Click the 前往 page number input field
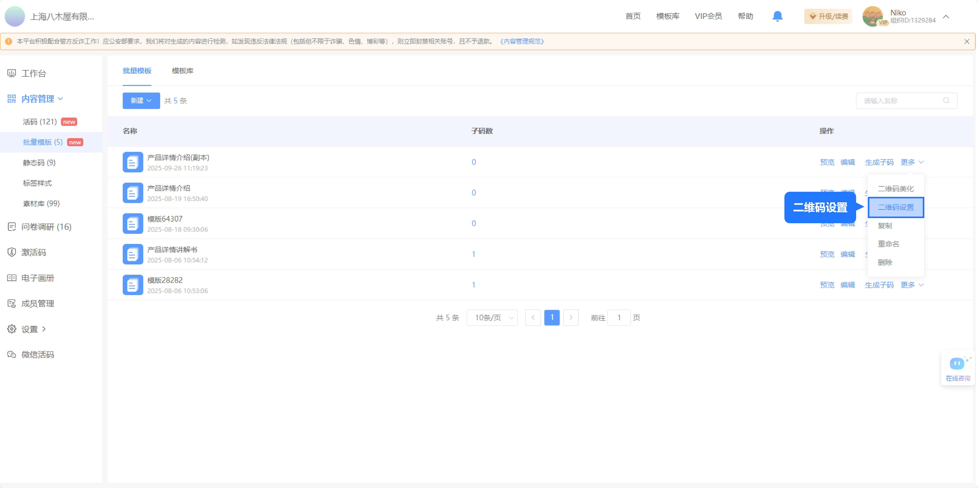The width and height of the screenshot is (980, 488). point(619,318)
